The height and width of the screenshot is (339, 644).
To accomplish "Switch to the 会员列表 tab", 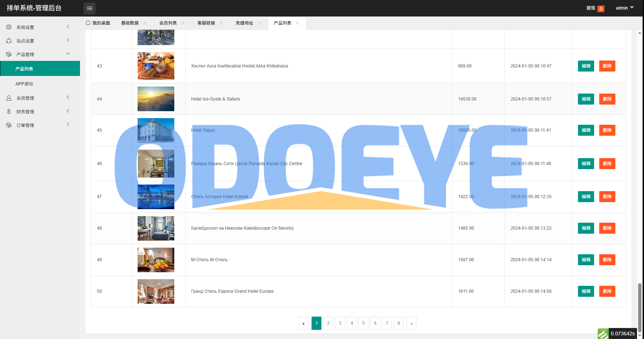I will click(x=168, y=23).
